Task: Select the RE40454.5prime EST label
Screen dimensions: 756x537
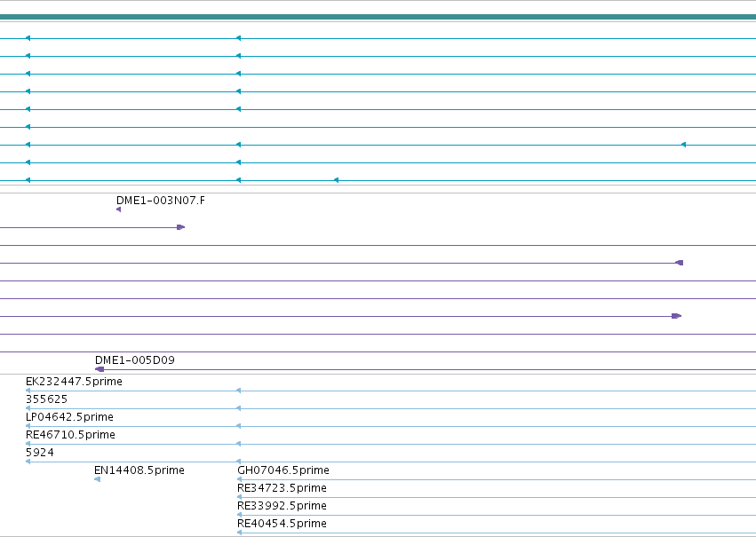Action: coord(282,524)
